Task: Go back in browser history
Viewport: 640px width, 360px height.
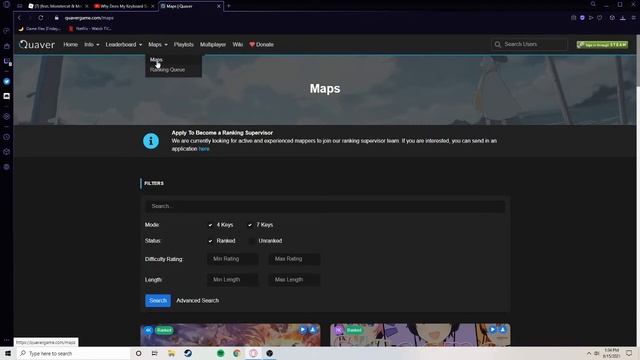Action: click(19, 18)
